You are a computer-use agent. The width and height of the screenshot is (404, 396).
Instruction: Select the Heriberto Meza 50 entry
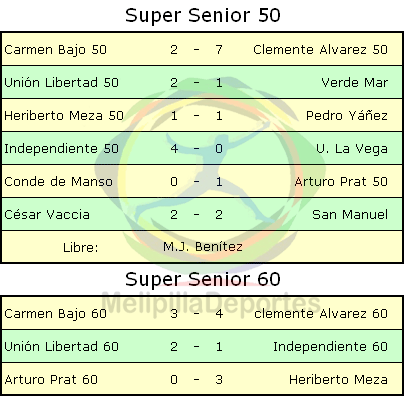(x=64, y=116)
